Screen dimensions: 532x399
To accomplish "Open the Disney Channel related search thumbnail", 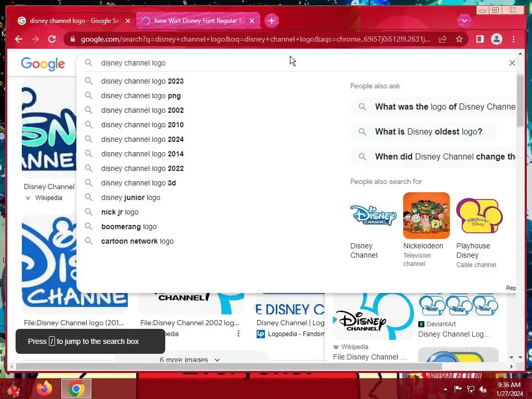I will [373, 216].
